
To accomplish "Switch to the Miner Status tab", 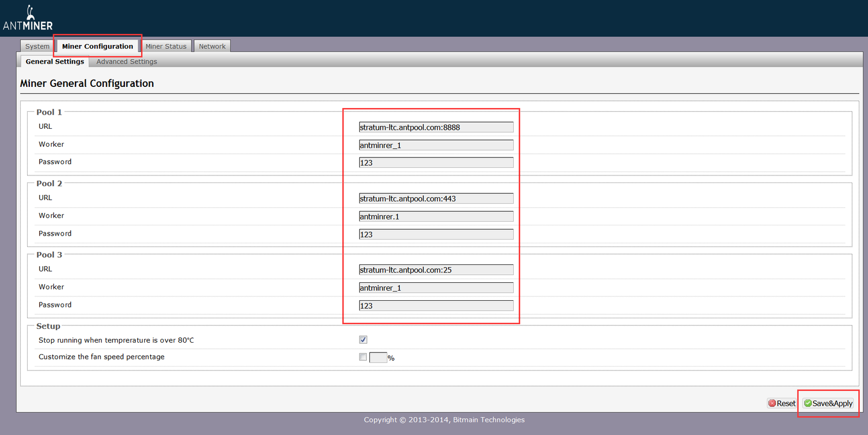I will pos(166,46).
